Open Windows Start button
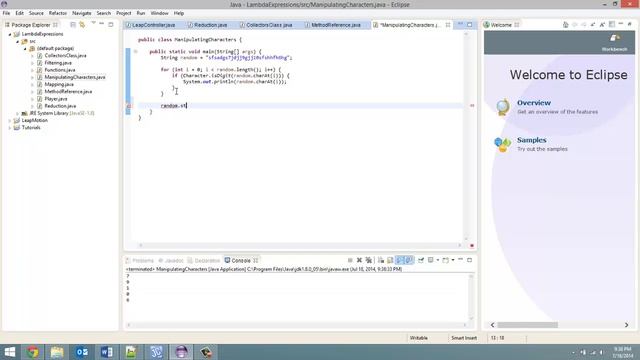 9,352
